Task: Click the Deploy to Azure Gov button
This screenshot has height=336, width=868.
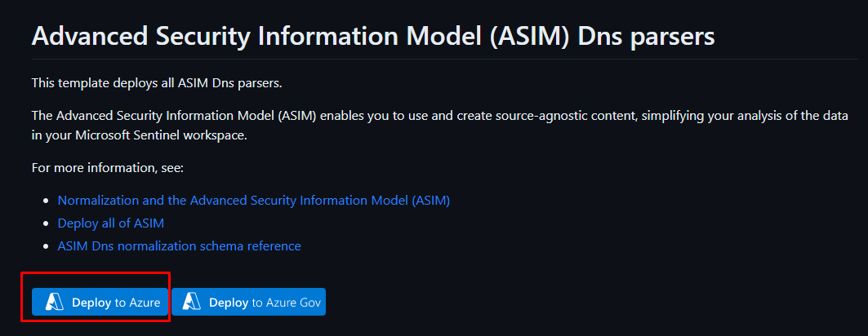Action: pos(248,302)
